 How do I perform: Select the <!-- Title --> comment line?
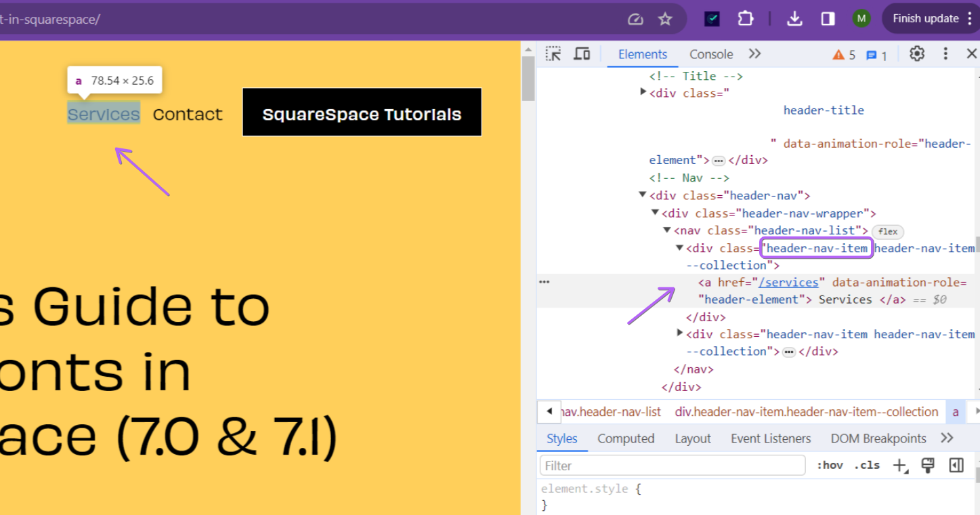pyautogui.click(x=696, y=77)
